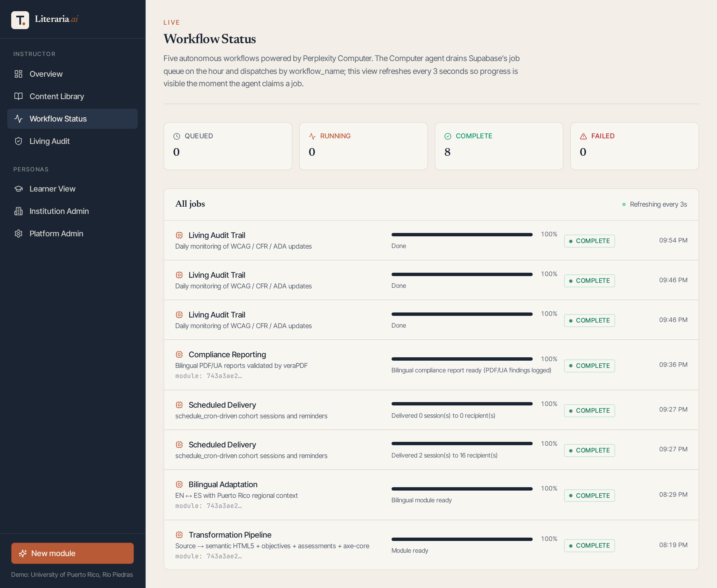Click the Platform Admin gear icon
The image size is (717, 588).
click(x=19, y=233)
